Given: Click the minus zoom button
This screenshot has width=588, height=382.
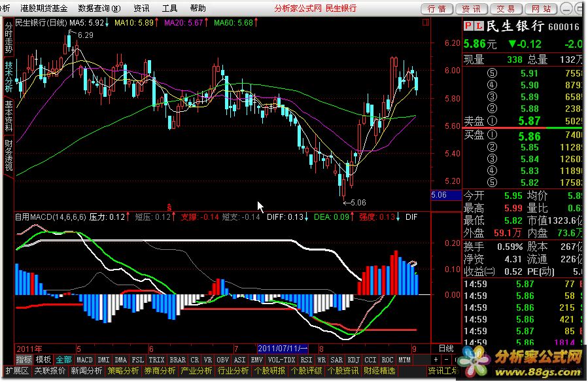Looking at the screenshot, I should pos(446,360).
